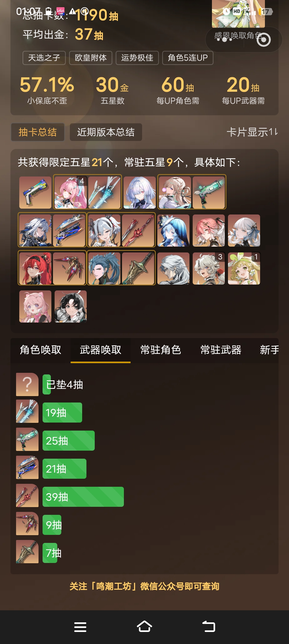
Task: Switch to the 常驻武器 tab
Action: pyautogui.click(x=221, y=350)
